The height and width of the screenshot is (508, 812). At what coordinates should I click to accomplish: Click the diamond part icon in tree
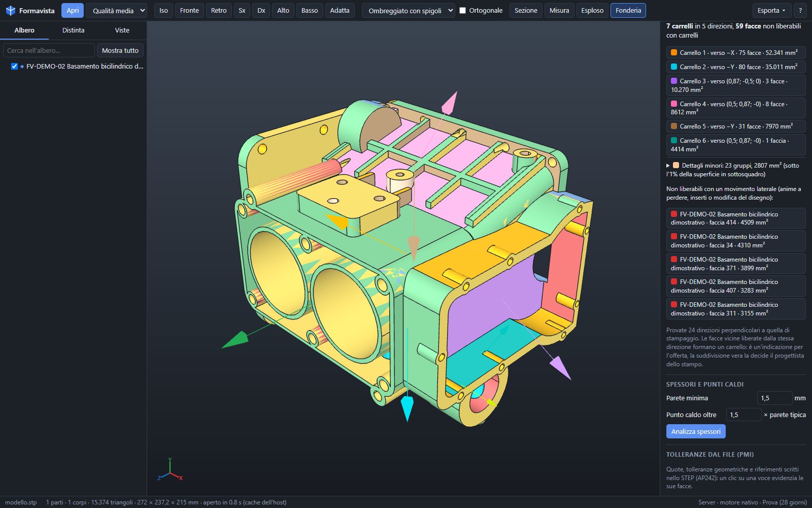click(22, 67)
